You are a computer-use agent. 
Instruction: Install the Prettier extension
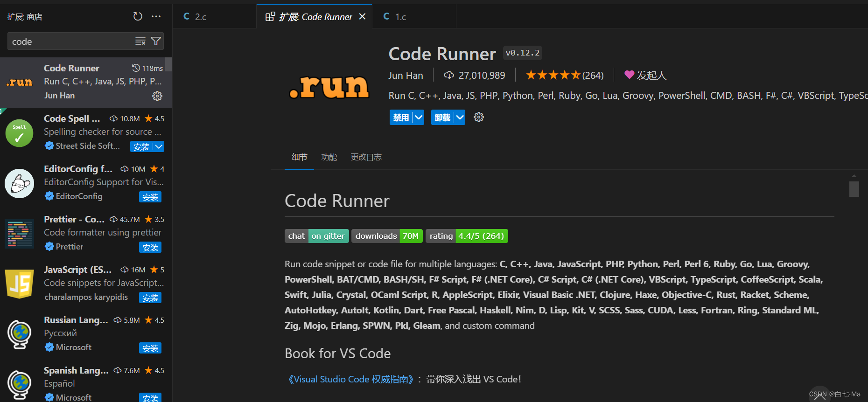click(x=150, y=247)
